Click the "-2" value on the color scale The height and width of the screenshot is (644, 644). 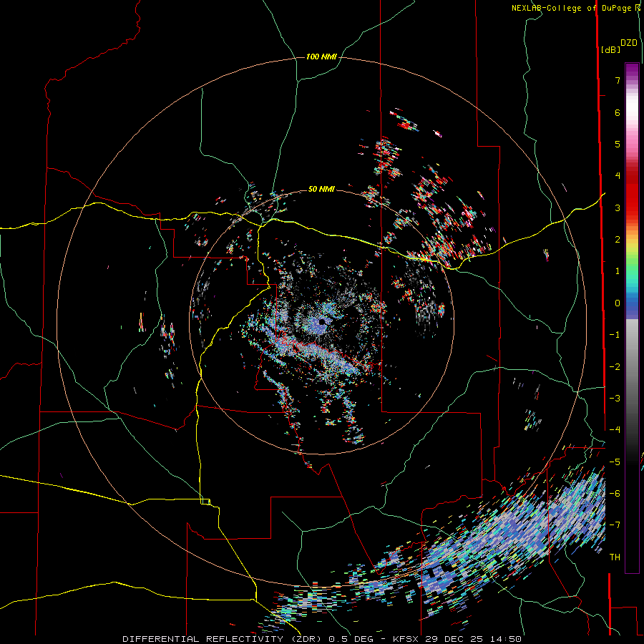click(x=615, y=367)
